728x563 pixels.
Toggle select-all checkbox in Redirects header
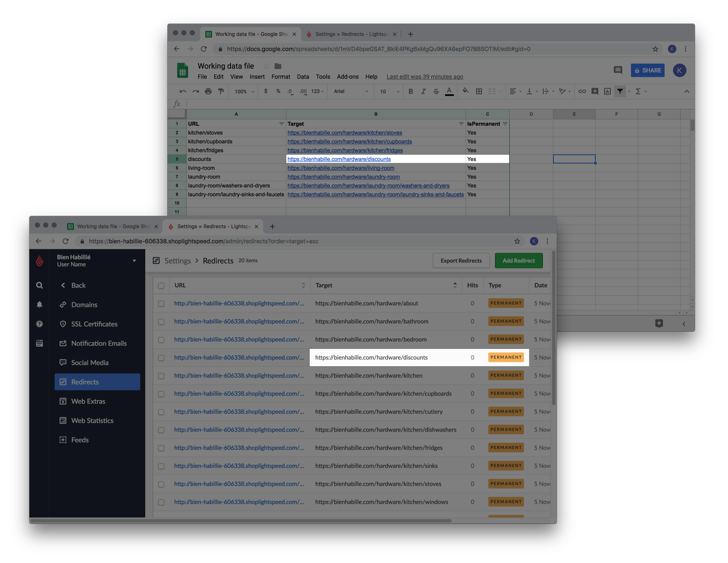[x=161, y=285]
